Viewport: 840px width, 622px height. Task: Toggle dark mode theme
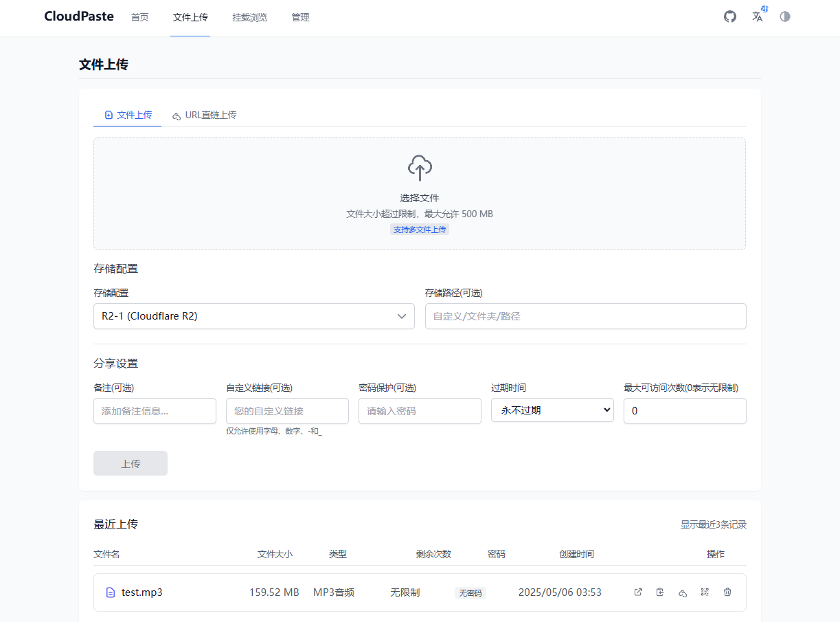784,16
